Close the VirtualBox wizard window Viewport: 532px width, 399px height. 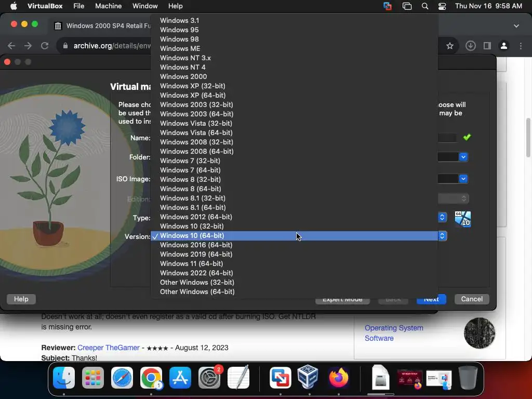point(7,62)
